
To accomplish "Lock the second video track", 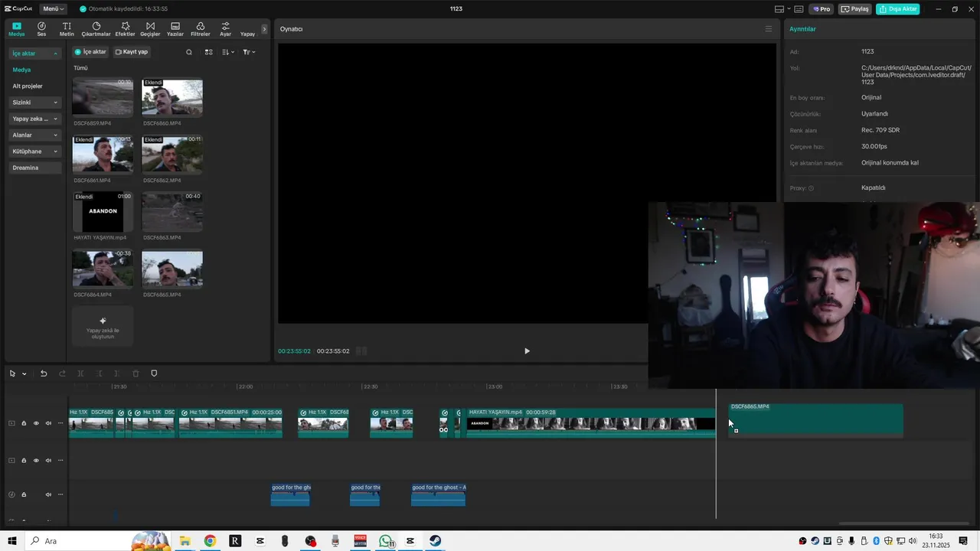I will (24, 460).
